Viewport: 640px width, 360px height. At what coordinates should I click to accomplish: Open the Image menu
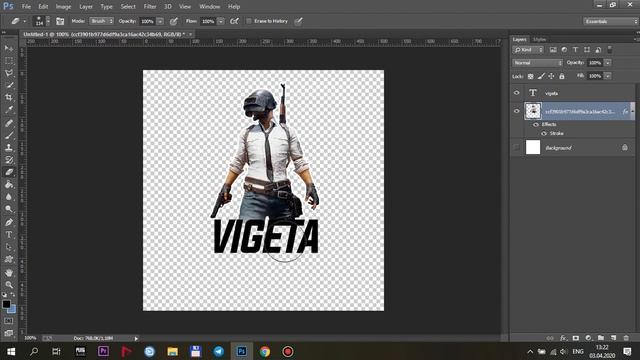tap(63, 7)
